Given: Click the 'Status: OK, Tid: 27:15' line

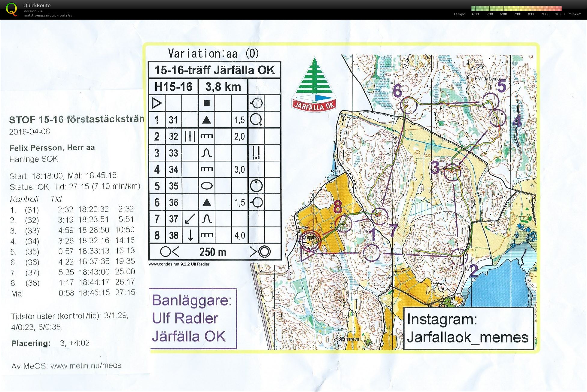Looking at the screenshot, I should point(75,187).
